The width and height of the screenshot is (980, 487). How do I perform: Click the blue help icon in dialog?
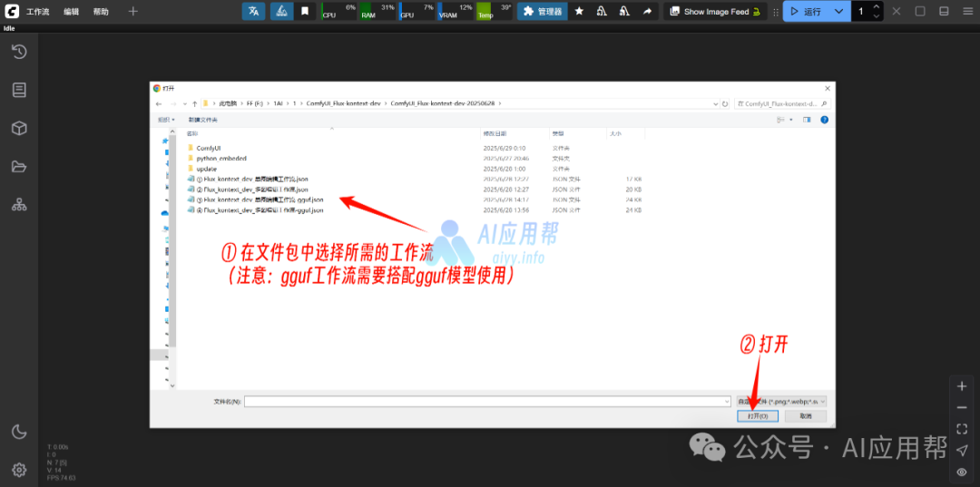[x=824, y=119]
